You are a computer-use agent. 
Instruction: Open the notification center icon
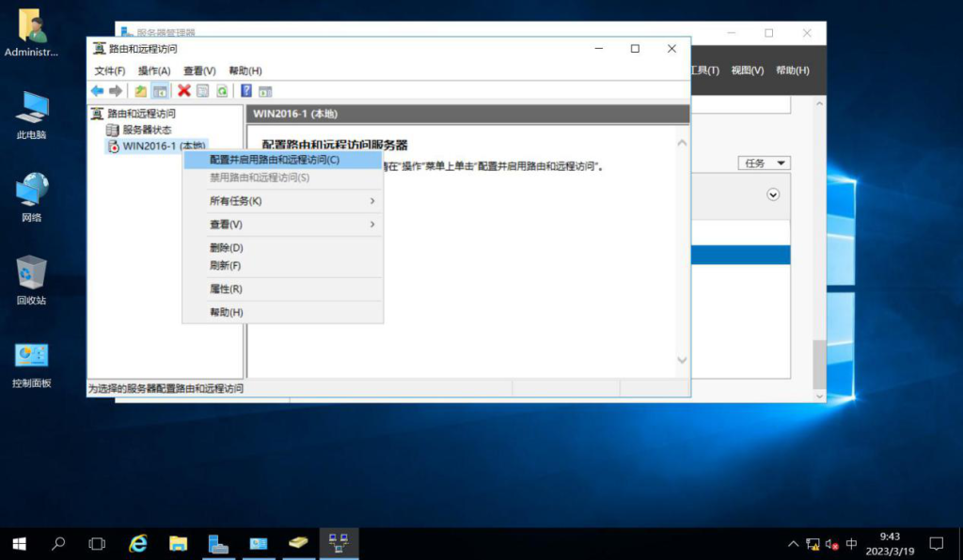click(936, 543)
